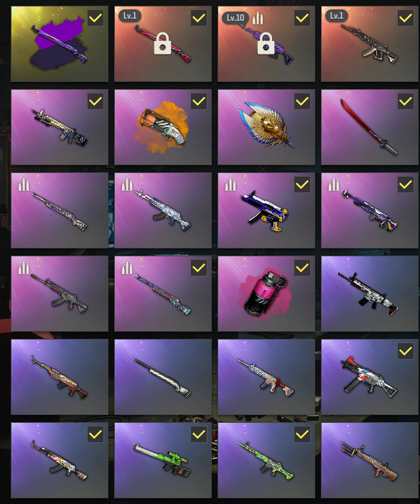Click bullets icon on white-blue AK tile
The height and width of the screenshot is (504, 420).
127,185
